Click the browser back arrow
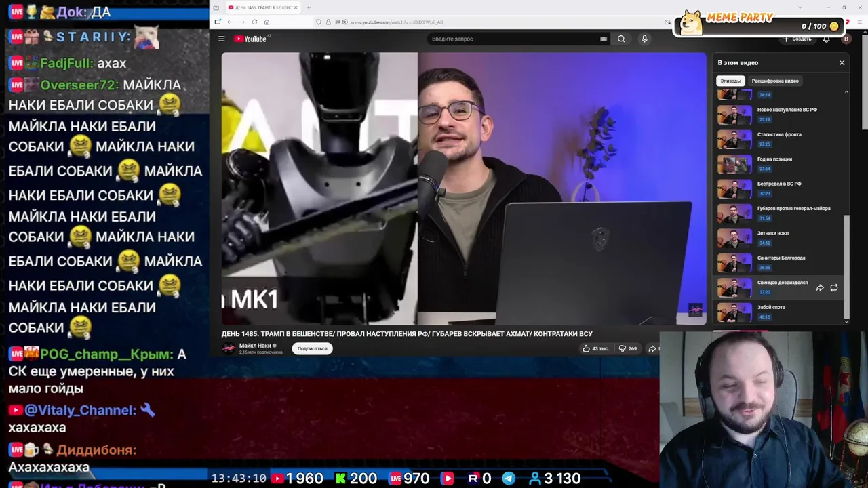 (230, 22)
